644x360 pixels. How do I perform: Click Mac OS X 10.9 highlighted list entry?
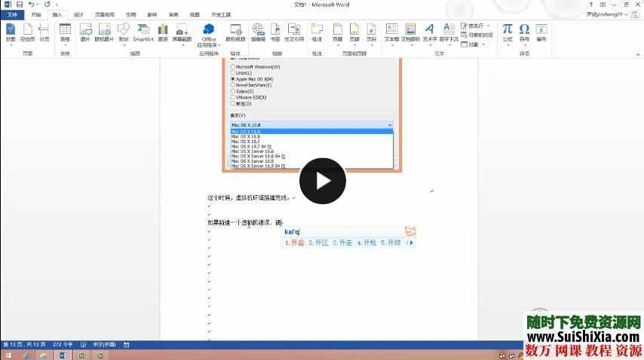(311, 132)
